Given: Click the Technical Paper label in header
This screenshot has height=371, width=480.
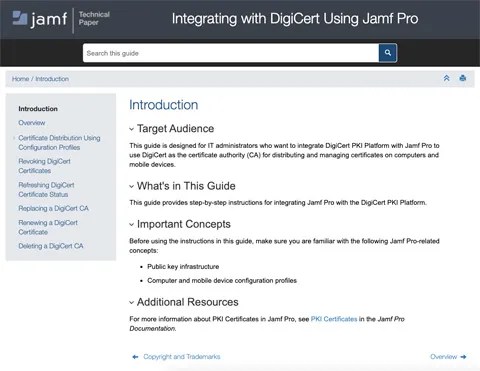Looking at the screenshot, I should (x=94, y=19).
